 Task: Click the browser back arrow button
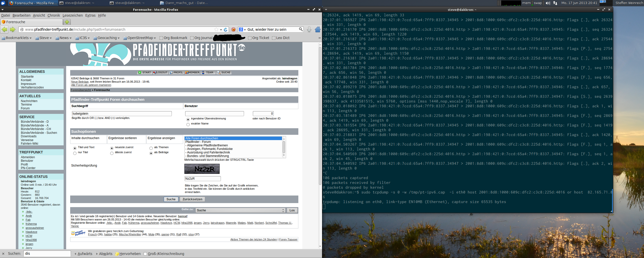tap(5, 30)
